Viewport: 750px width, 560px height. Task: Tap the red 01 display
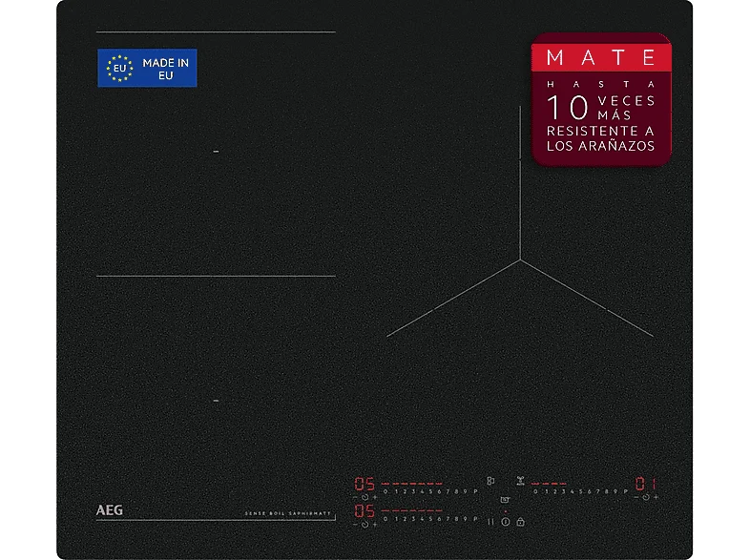click(646, 483)
